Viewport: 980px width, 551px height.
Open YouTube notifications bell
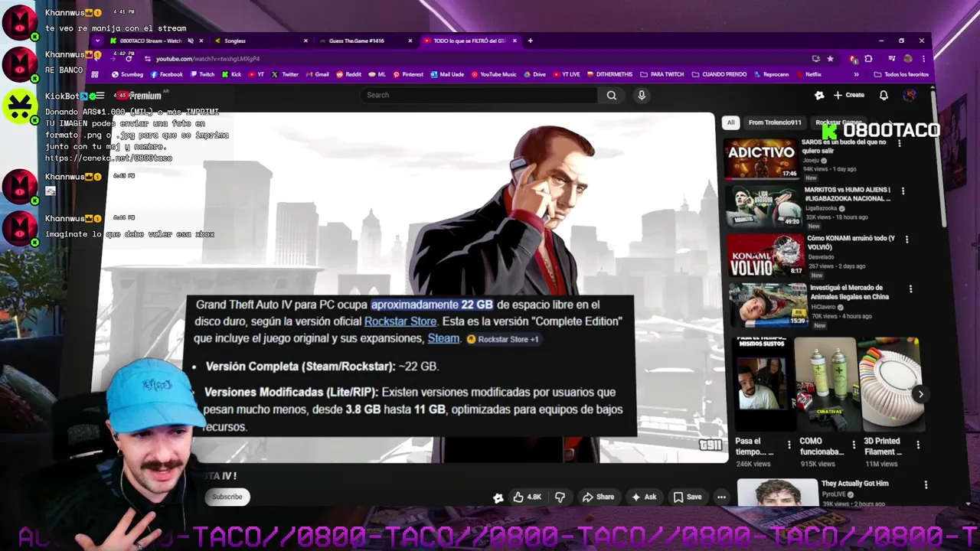884,95
